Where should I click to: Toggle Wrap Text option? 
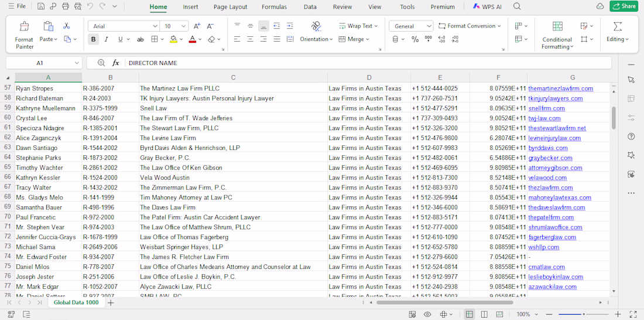(356, 26)
